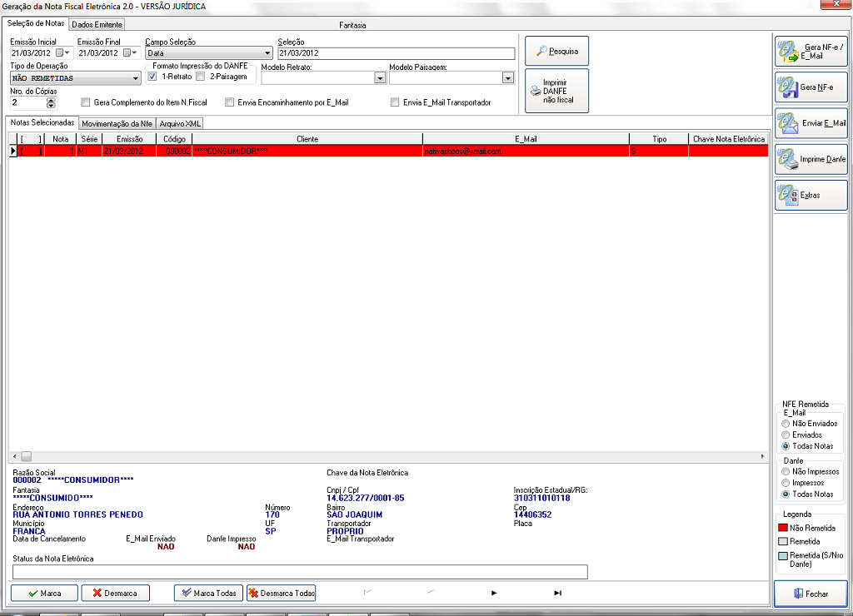
Task: Select Danfe Todas Notas radio
Action: (786, 494)
